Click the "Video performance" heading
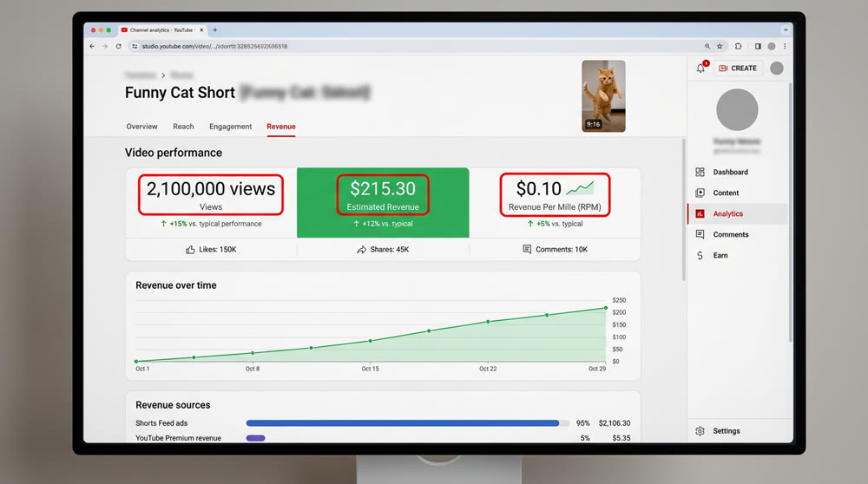Viewport: 868px width, 484px height. (174, 153)
